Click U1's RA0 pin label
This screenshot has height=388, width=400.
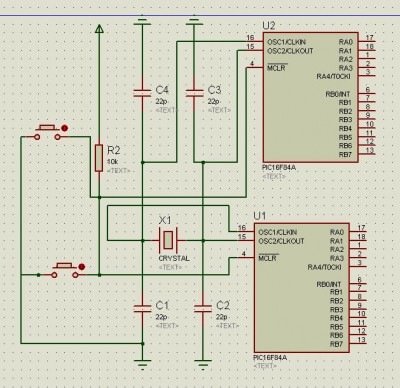[x=337, y=232]
